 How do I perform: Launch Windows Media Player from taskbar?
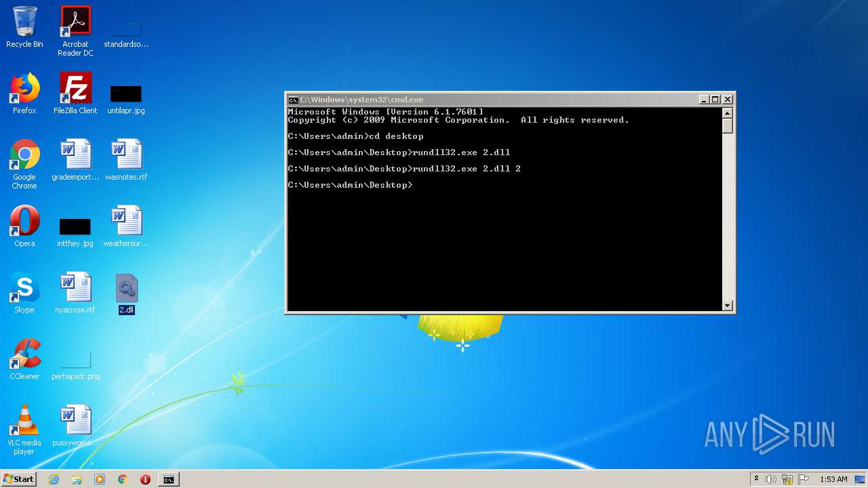coord(100,479)
